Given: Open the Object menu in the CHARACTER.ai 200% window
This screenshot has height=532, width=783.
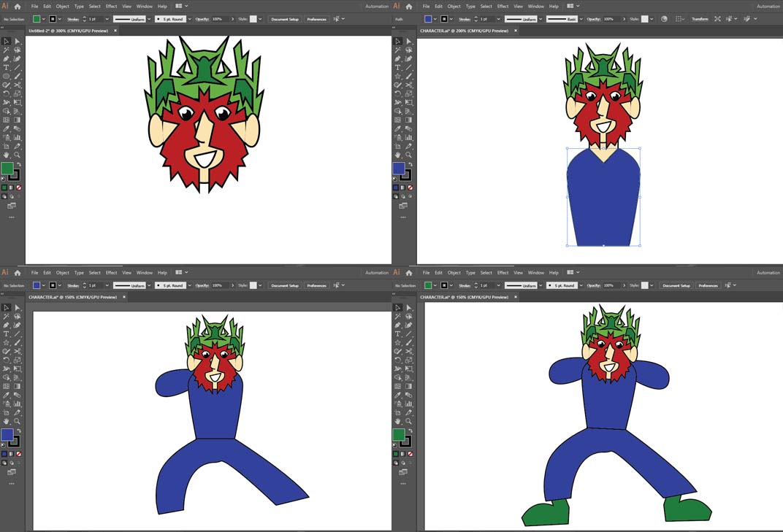Looking at the screenshot, I should point(454,7).
